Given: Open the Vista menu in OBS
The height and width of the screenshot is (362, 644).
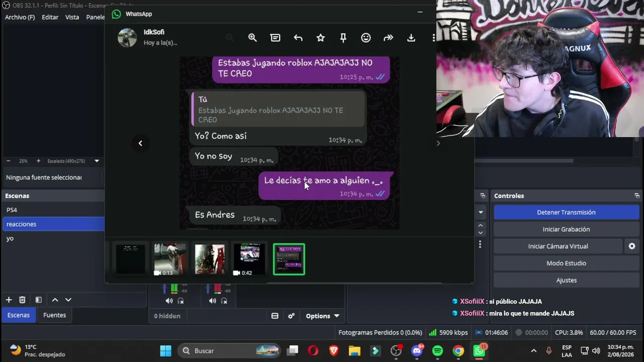Looking at the screenshot, I should 72,17.
